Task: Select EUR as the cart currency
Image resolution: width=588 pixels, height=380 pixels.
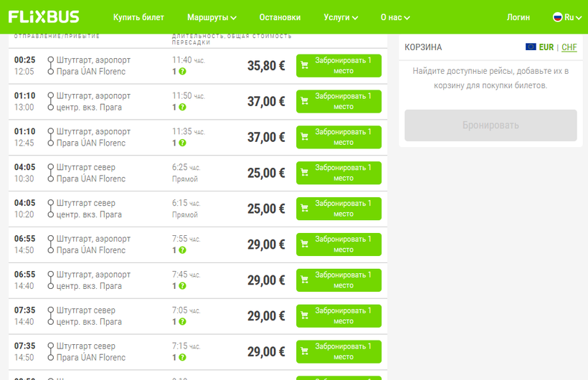Action: pos(546,47)
